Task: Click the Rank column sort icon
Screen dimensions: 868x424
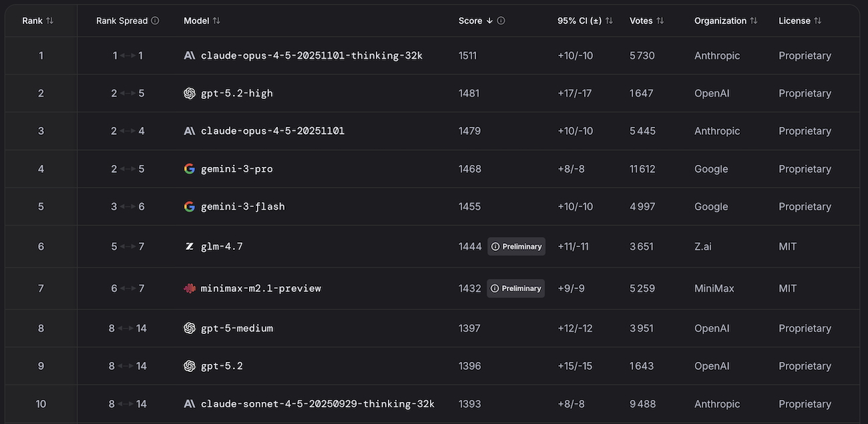Action: tap(50, 21)
